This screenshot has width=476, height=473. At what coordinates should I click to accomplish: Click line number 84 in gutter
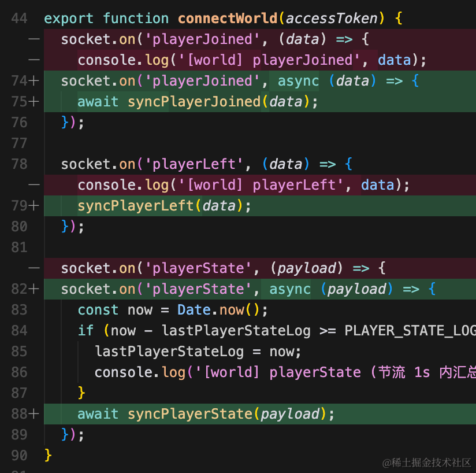click(20, 331)
